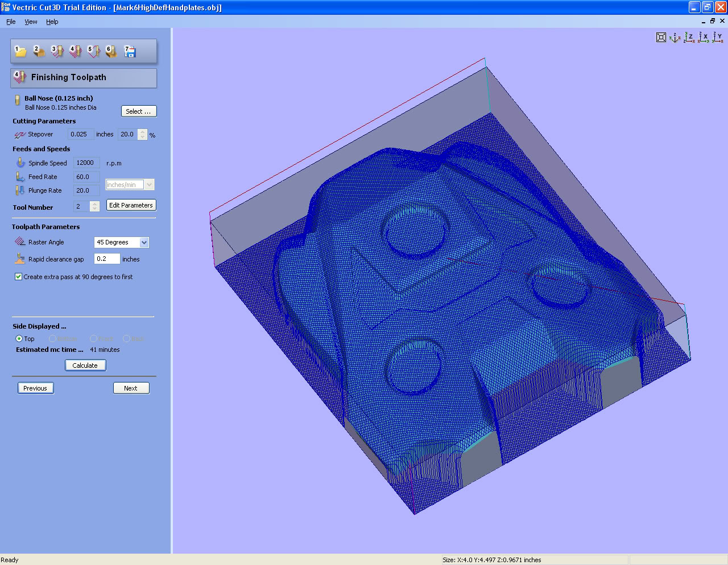The height and width of the screenshot is (565, 728).
Task: Go to step 2 material size icon
Action: click(39, 52)
